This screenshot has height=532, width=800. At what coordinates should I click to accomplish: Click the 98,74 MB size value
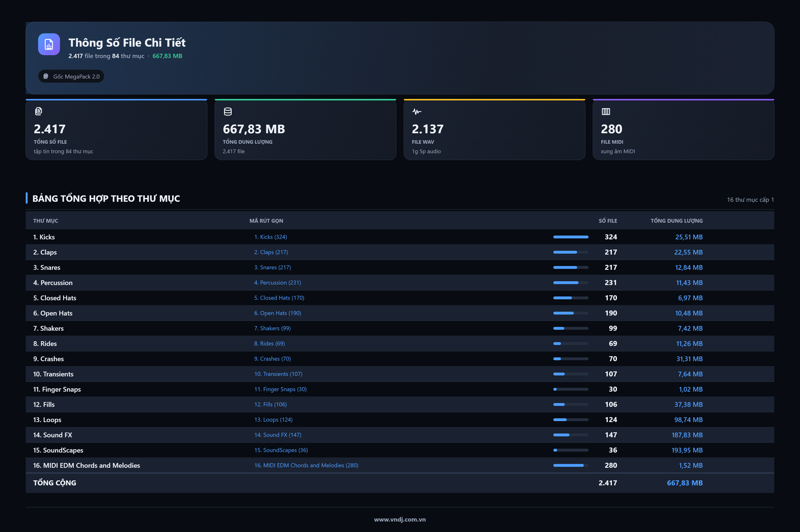[x=688, y=420]
